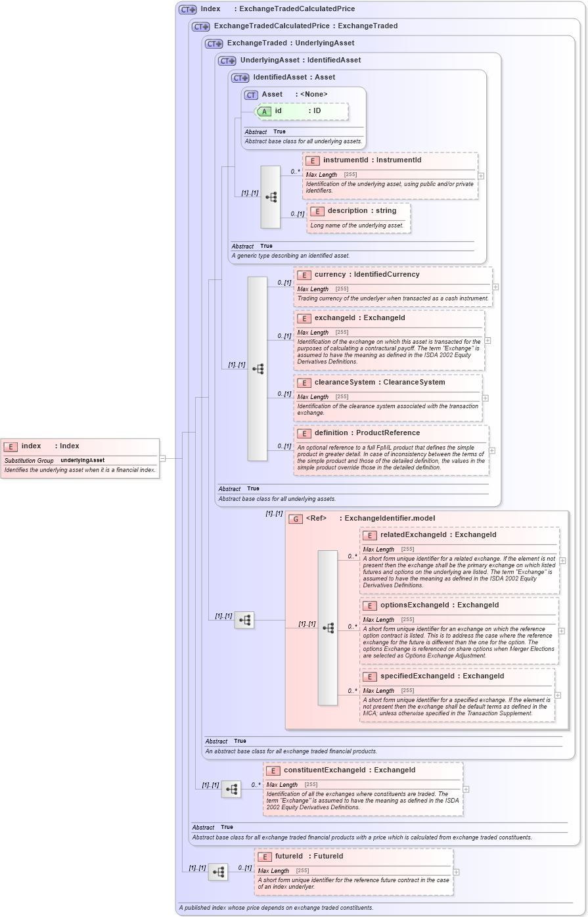Image resolution: width=588 pixels, height=917 pixels.
Task: Click the E element icon of instrumentId
Action: tap(311, 160)
